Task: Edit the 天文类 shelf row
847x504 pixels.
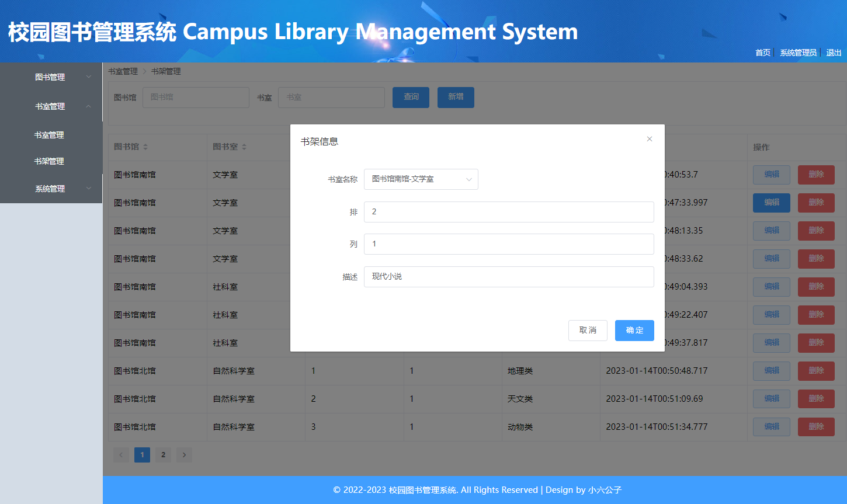Action: [x=772, y=399]
